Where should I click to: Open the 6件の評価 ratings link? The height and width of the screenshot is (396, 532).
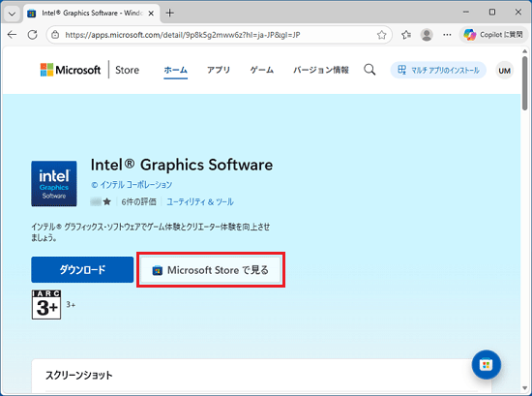click(x=138, y=201)
